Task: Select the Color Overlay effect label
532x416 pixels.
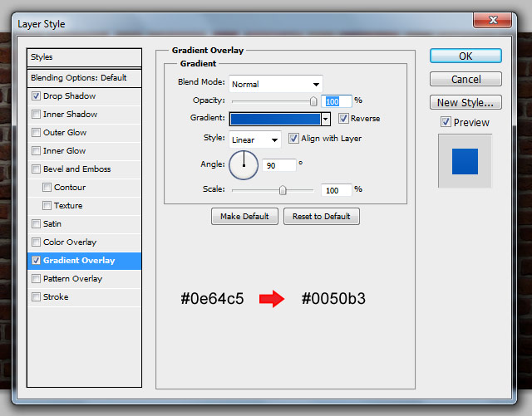Action: tap(70, 242)
